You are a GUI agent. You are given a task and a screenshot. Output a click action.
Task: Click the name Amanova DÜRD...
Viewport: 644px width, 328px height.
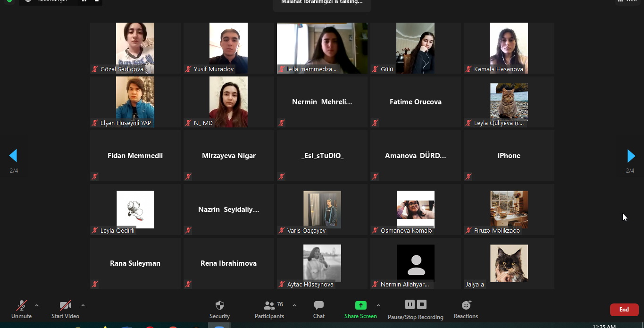point(415,156)
